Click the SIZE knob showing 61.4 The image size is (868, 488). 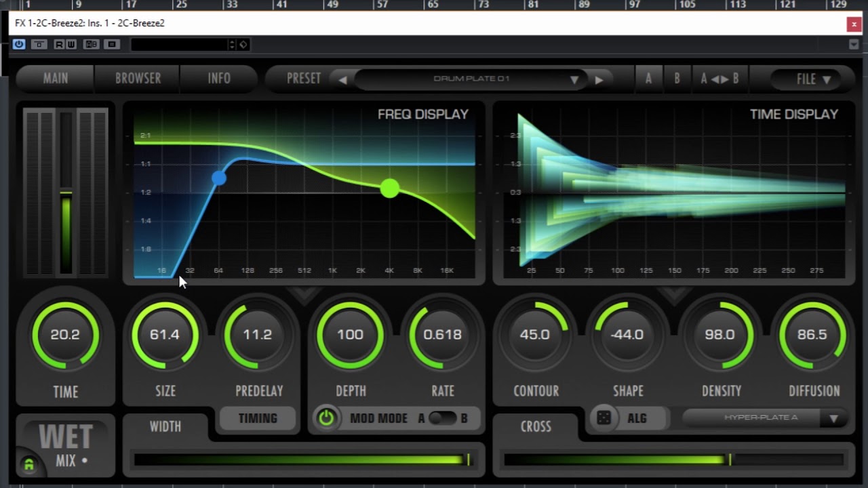pos(165,335)
